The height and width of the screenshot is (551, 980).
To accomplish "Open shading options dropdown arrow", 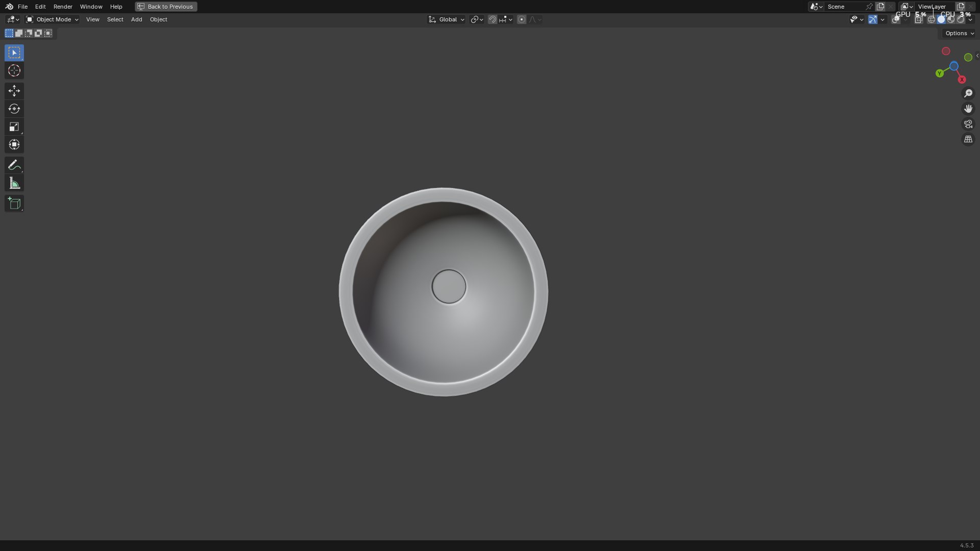I will click(970, 19).
